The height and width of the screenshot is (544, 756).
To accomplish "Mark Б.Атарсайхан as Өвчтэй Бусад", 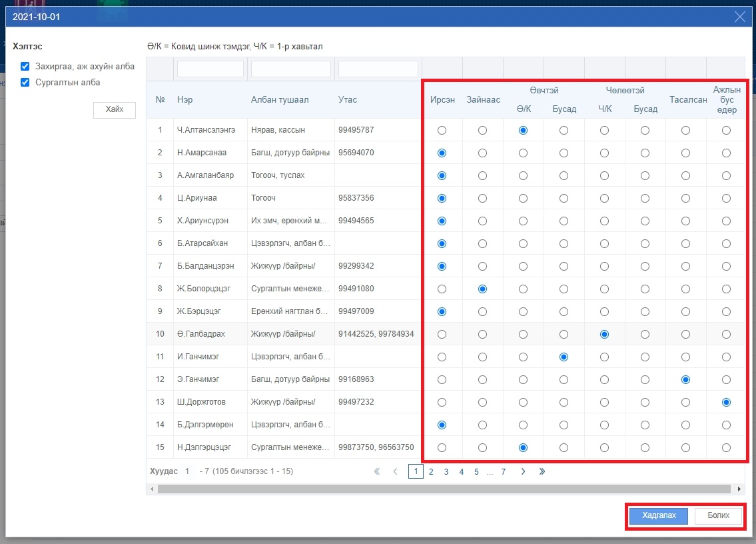I will [x=564, y=244].
